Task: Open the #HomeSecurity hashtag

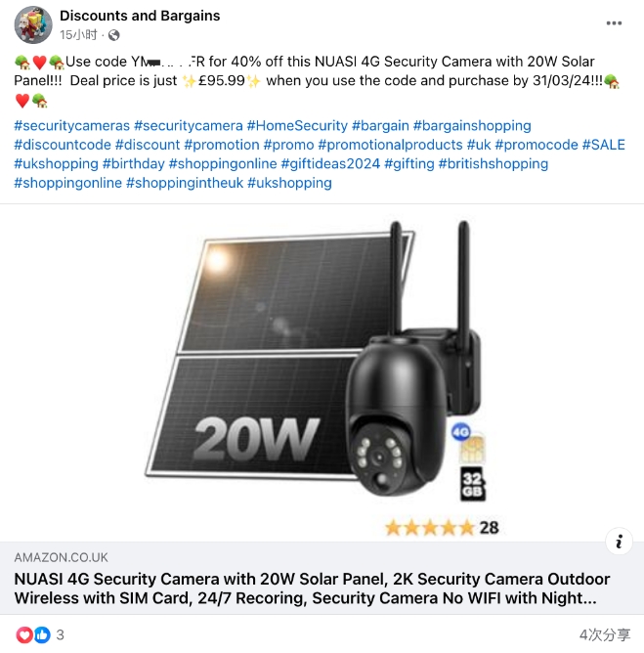Action: pos(297,126)
